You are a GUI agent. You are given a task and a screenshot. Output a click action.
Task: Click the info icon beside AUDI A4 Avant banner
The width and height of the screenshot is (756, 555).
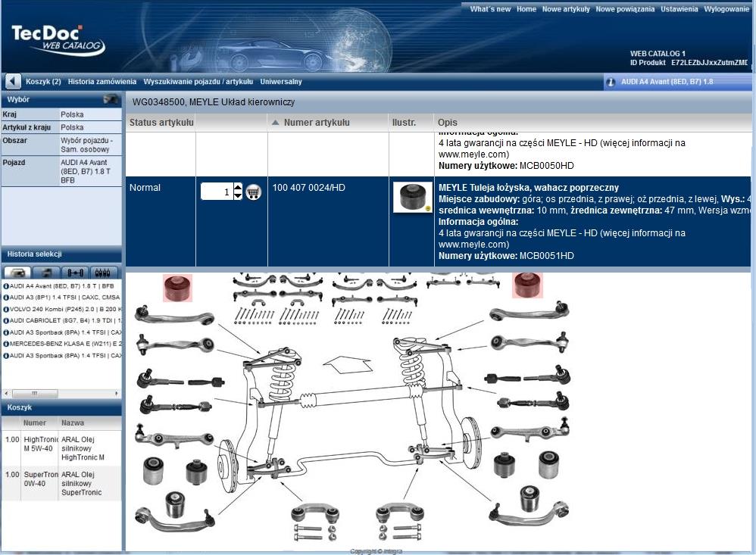tap(611, 82)
